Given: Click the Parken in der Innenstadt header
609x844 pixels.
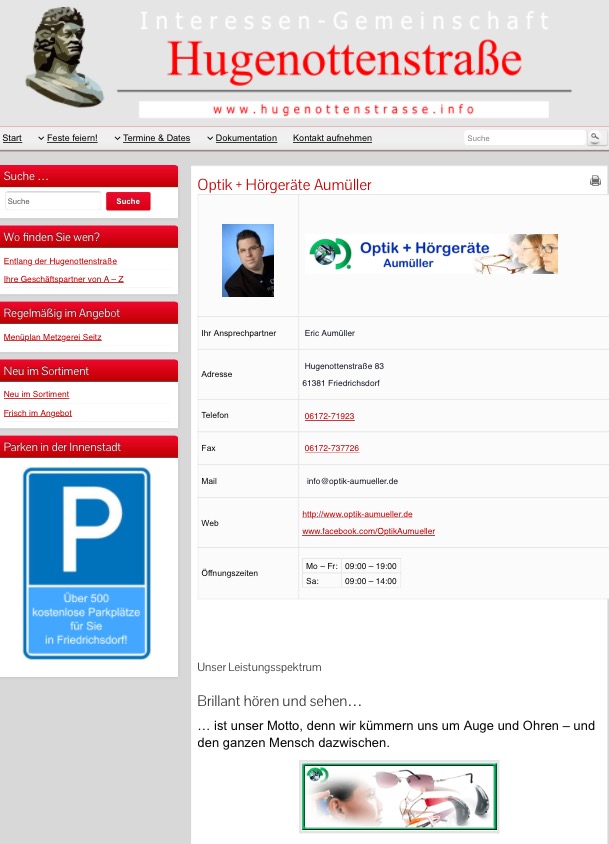Looking at the screenshot, I should click(x=89, y=447).
